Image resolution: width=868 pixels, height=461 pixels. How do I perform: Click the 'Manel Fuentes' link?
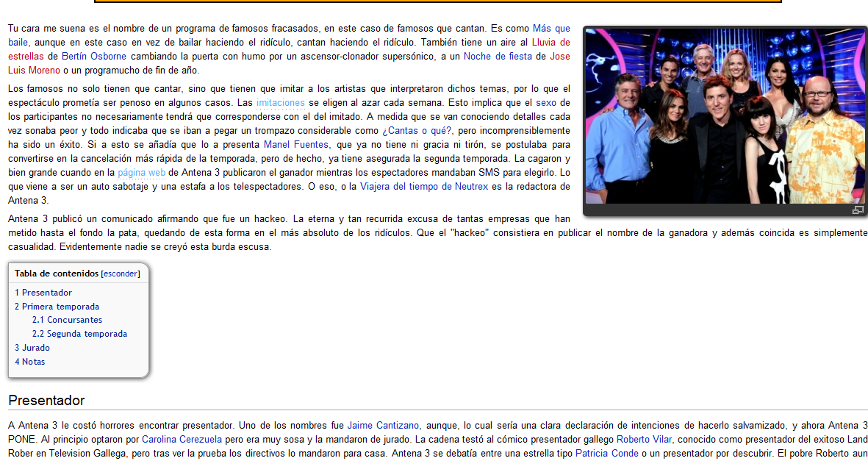coord(296,145)
